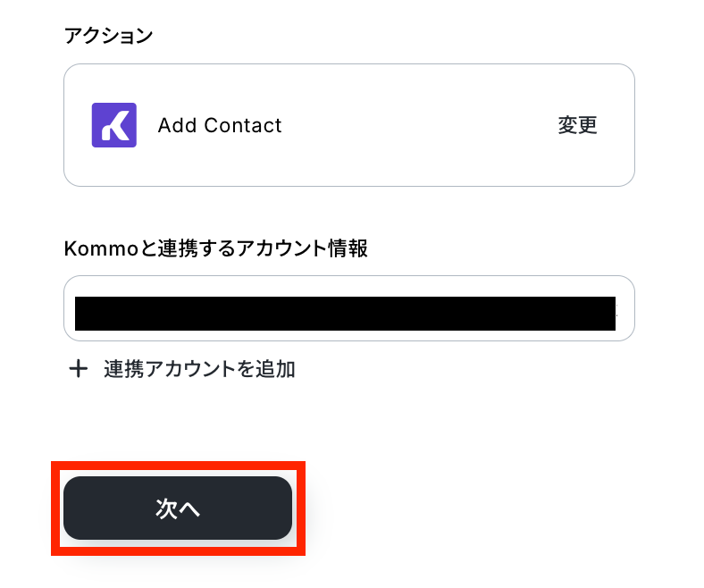Add another linked account via plus sign
Viewport: 704px width, 588px height.
point(79,369)
